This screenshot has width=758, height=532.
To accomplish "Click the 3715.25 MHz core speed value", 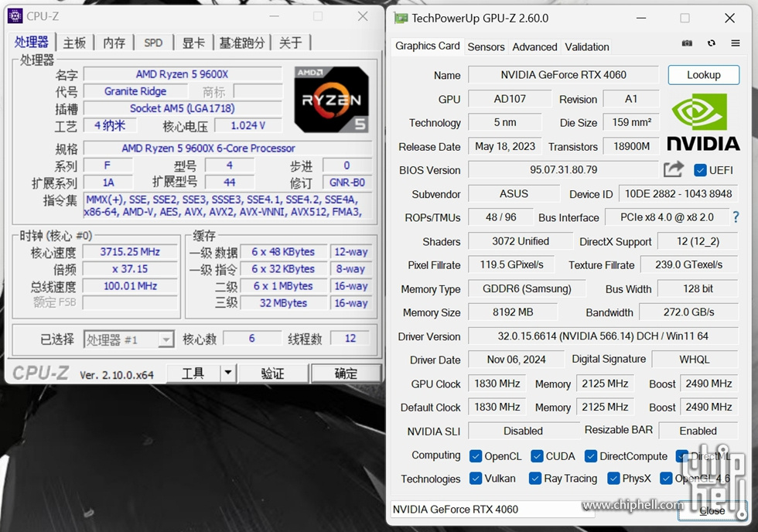I will (130, 252).
